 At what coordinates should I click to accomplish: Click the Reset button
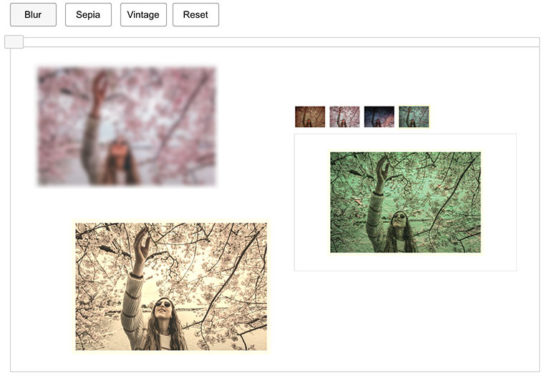pyautogui.click(x=196, y=15)
